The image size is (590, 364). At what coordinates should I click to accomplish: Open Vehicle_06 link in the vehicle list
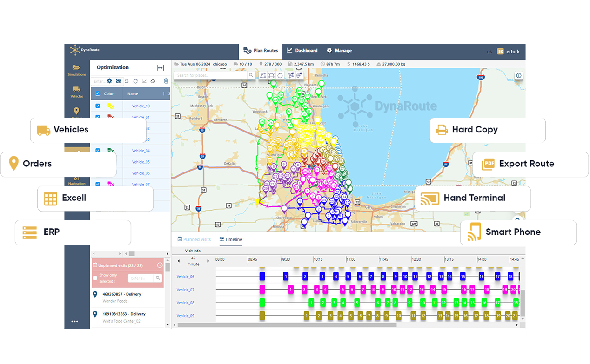point(141,173)
